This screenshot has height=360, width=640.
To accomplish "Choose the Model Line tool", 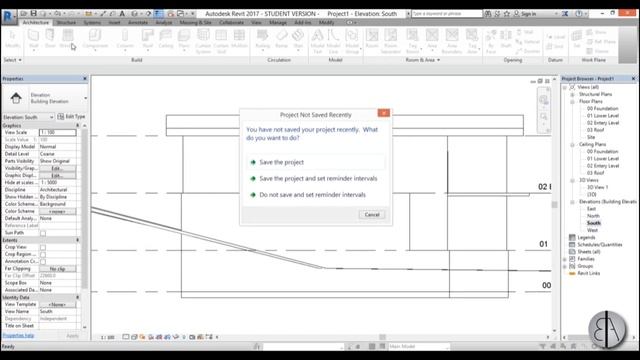I will point(333,41).
